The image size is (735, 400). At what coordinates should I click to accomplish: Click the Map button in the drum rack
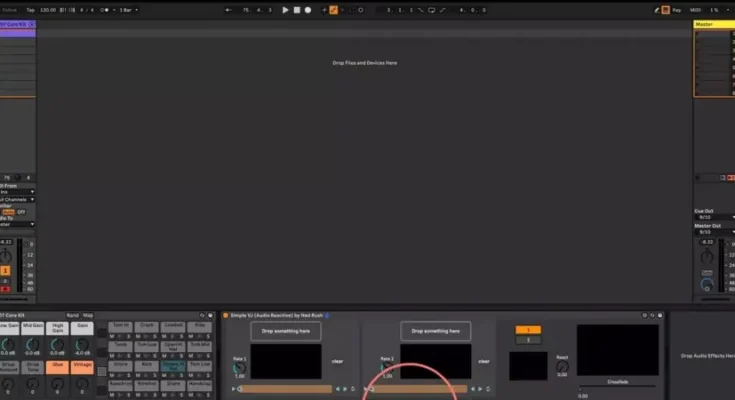tap(88, 315)
